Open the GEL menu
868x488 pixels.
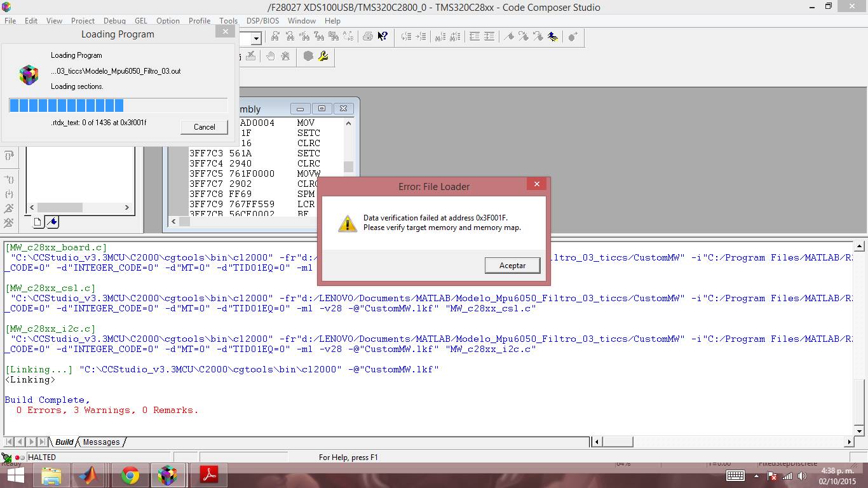pyautogui.click(x=140, y=20)
